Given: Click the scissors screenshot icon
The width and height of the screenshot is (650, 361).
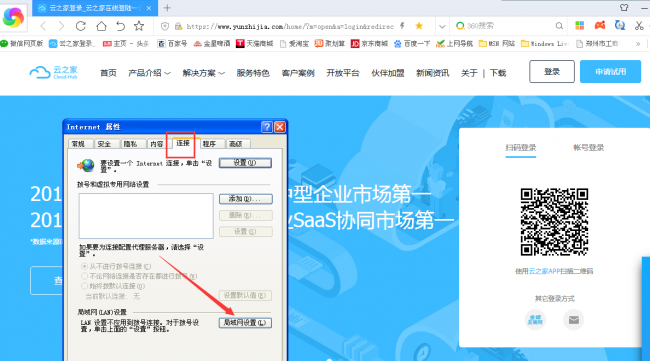Looking at the screenshot, I should pyautogui.click(x=639, y=26).
